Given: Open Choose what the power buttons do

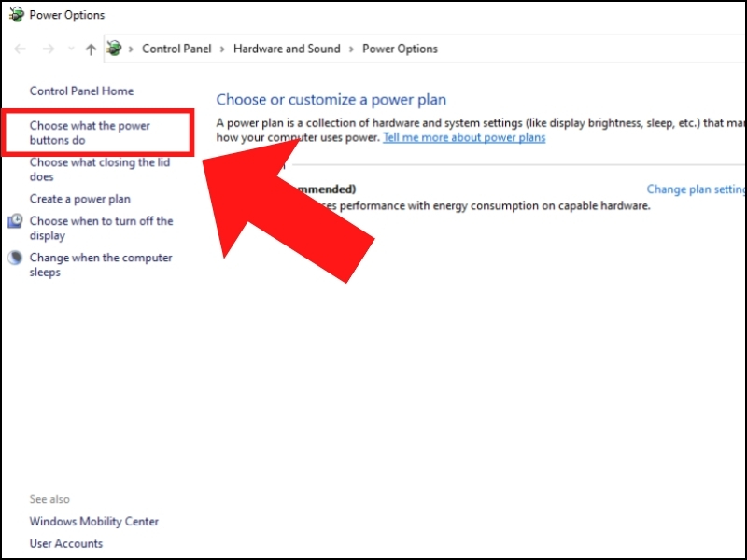Looking at the screenshot, I should (90, 133).
